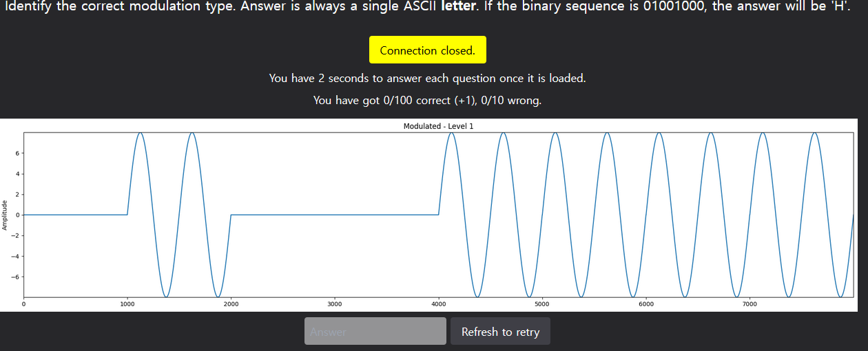This screenshot has width=868, height=351.
Task: Click the x-axis tick labeled 3000
Action: point(335,303)
